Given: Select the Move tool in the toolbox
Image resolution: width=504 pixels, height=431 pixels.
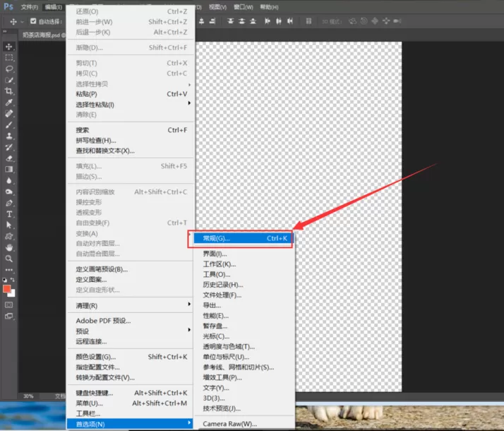Looking at the screenshot, I should point(9,47).
